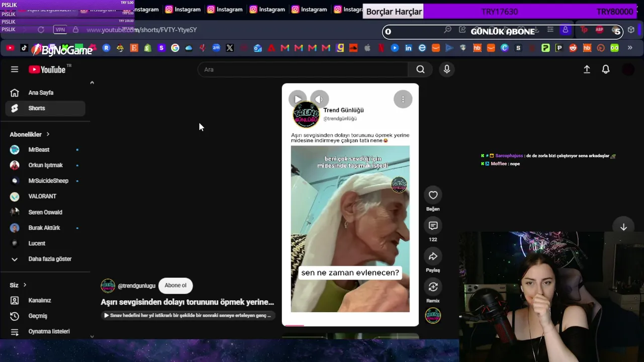Image resolution: width=644 pixels, height=362 pixels.
Task: Pause or play the short
Action: coord(297,99)
